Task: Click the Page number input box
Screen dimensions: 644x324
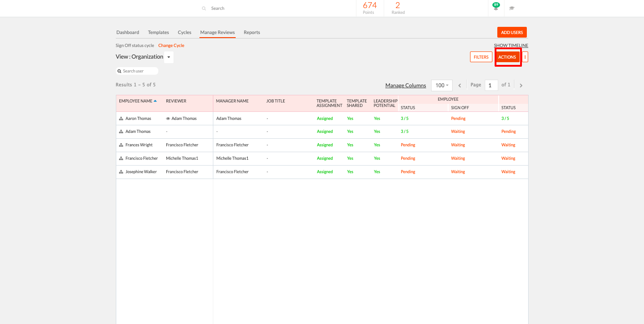Action: [491, 85]
